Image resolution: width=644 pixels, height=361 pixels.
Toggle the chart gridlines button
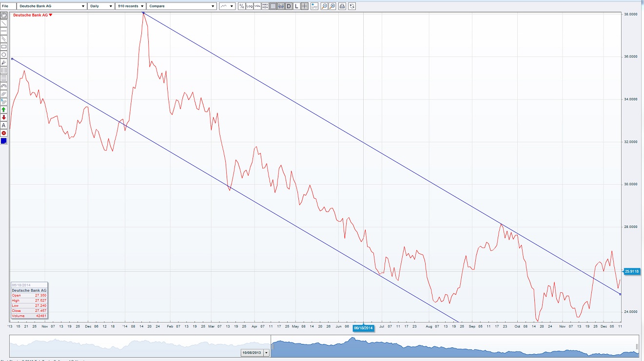(274, 6)
